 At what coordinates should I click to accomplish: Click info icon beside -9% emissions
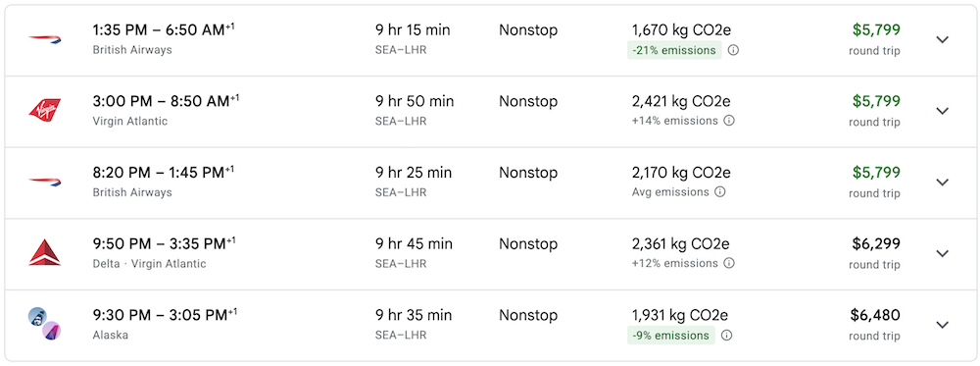tap(726, 336)
